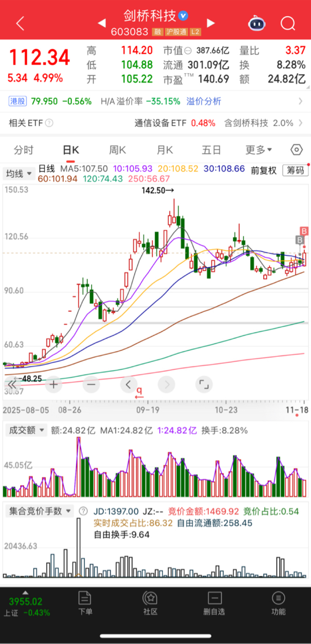Tap the 量比 3.37 value
The height and width of the screenshot is (644, 311).
click(x=296, y=50)
